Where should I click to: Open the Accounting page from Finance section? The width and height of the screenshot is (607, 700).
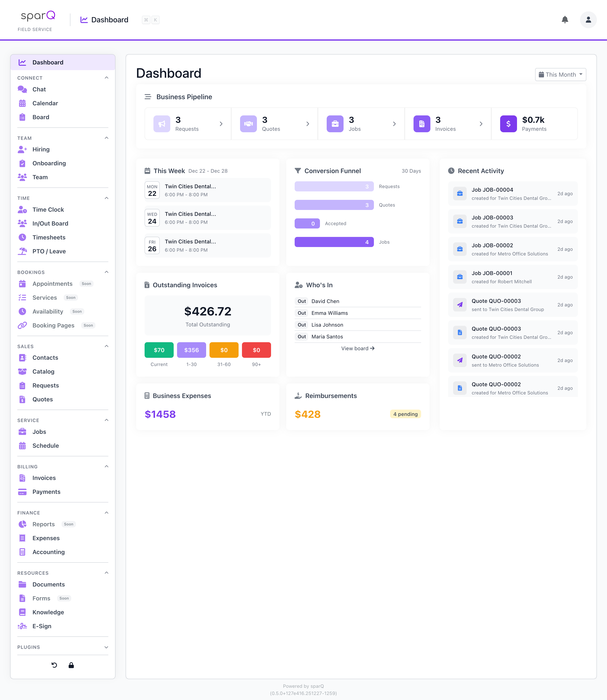click(49, 552)
